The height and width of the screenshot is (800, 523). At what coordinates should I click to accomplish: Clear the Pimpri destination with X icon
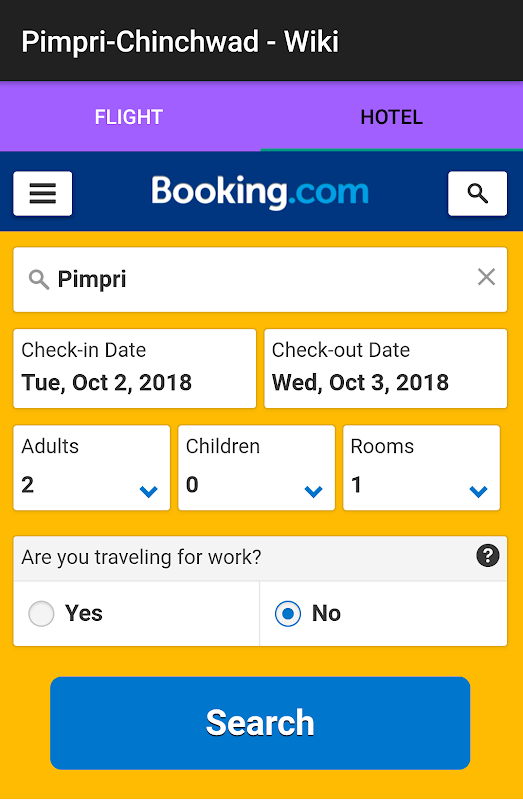pos(486,278)
